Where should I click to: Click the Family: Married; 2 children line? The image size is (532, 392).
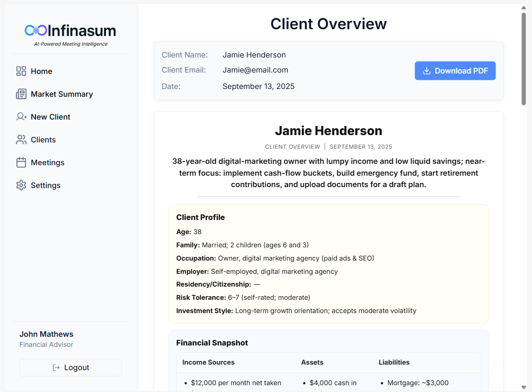pos(242,245)
